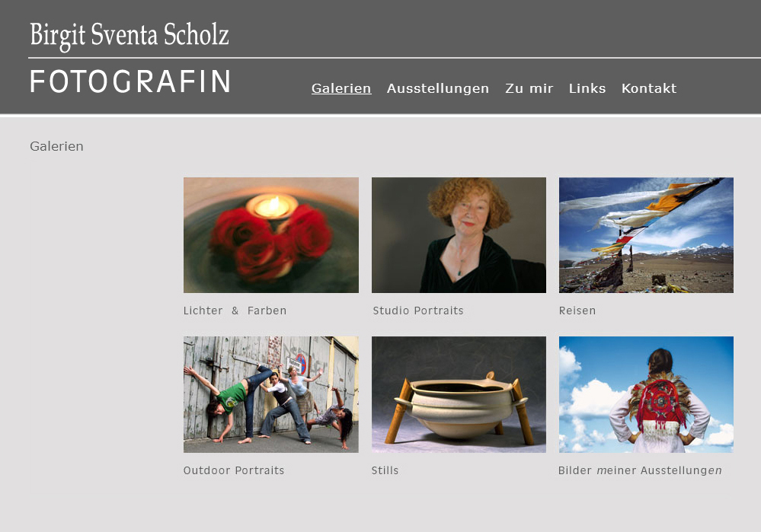
Task: Click the Lichter & Farben caption
Action: 235,311
